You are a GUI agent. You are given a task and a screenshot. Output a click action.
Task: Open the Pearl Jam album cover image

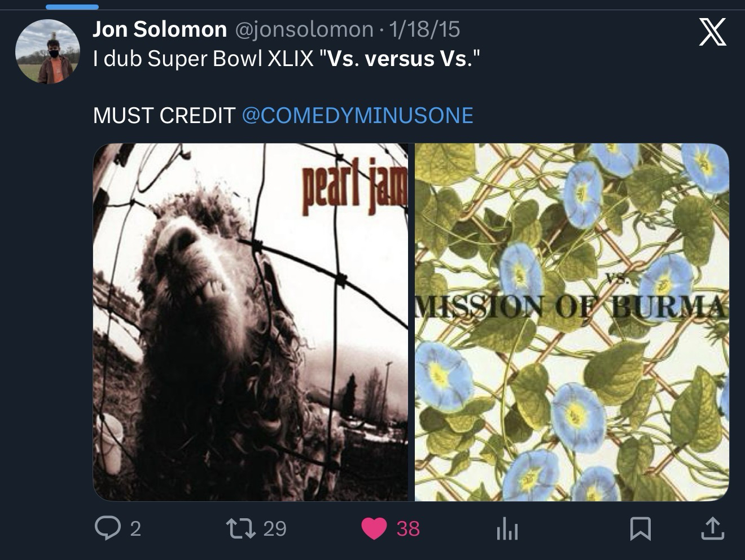[x=250, y=322]
